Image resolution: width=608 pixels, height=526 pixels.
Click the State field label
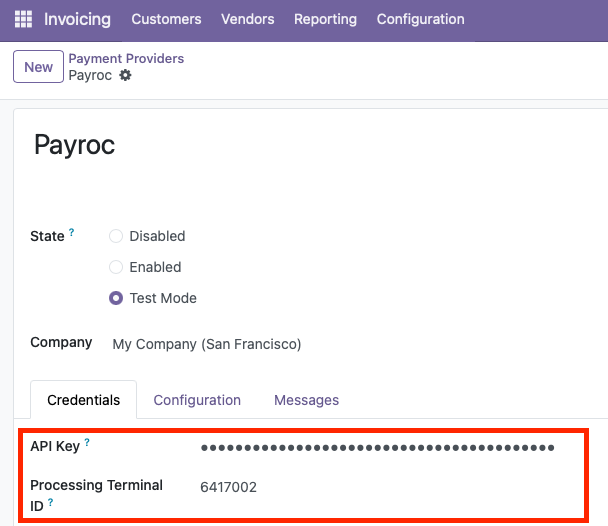pos(47,236)
